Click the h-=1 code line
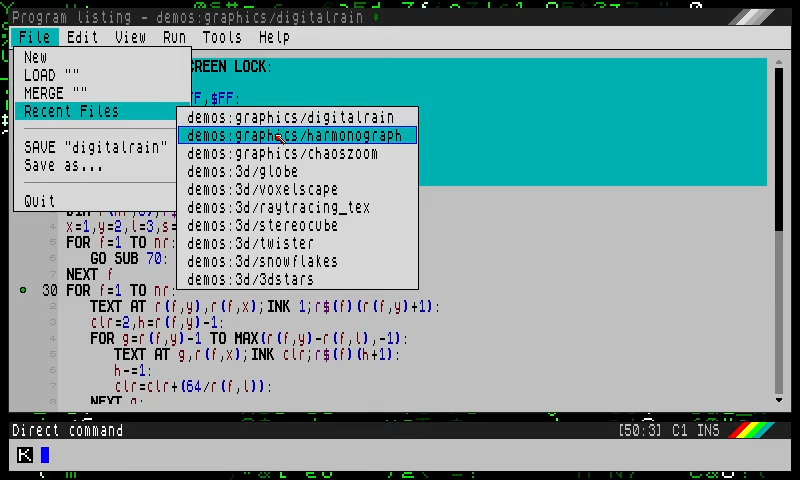Image resolution: width=800 pixels, height=480 pixels. [133, 370]
